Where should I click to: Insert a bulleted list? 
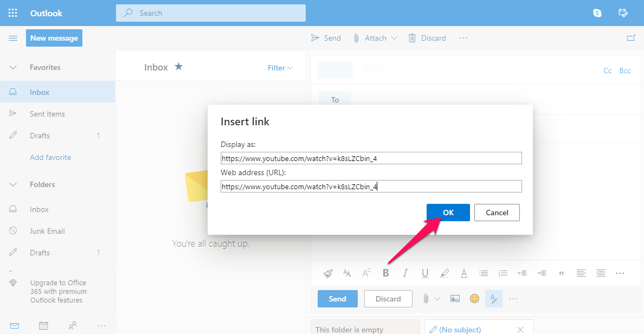(484, 273)
